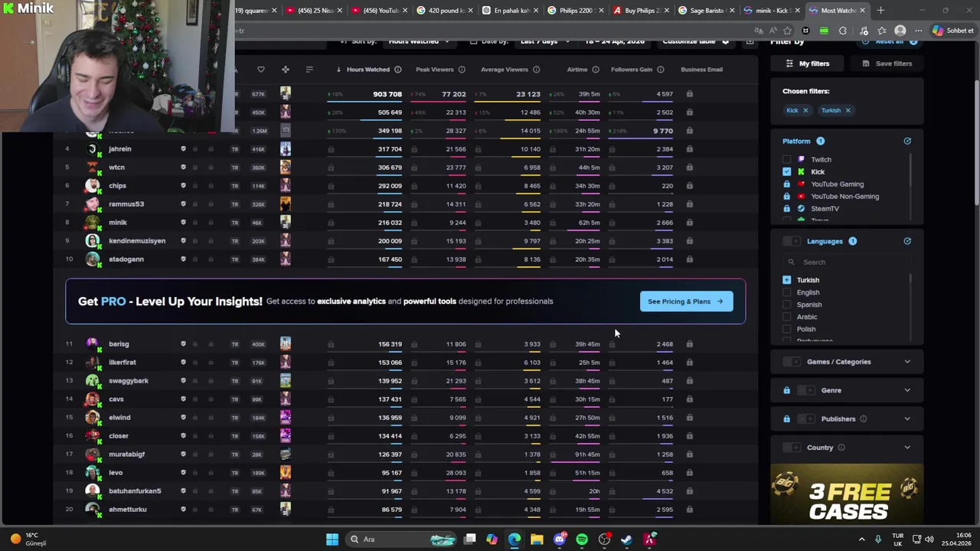
Task: Open the kendinemuzisyen channel link
Action: 137,241
